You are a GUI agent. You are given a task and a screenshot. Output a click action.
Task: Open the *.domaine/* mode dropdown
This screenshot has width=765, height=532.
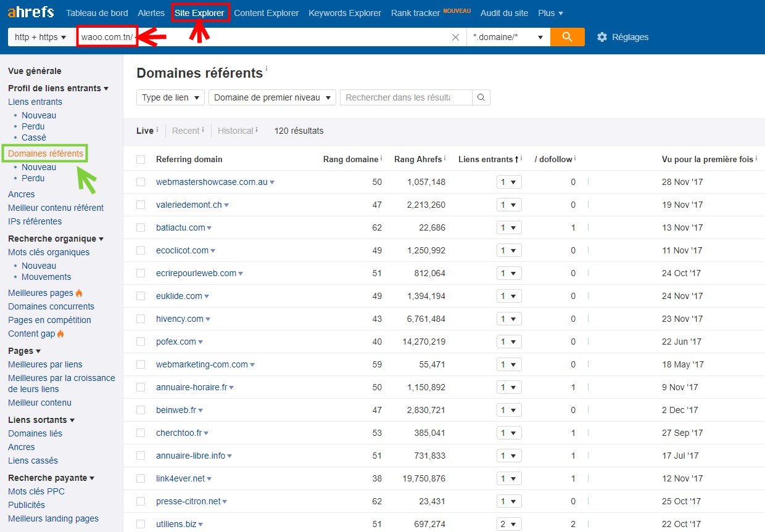tap(508, 37)
